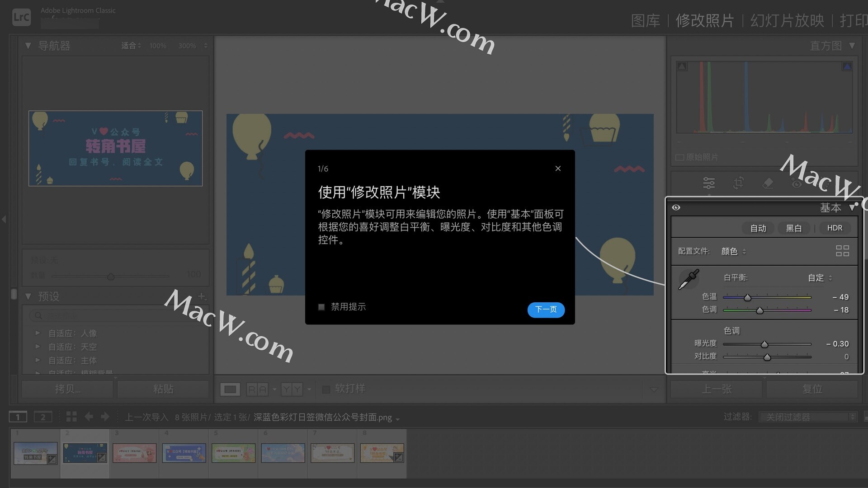Click the adjustment badge on thumbnail 8

point(398,458)
